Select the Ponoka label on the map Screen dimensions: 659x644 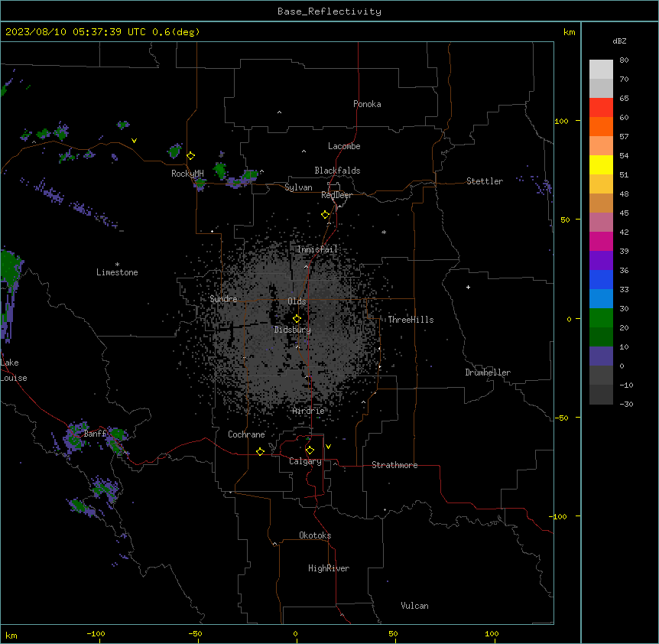[x=367, y=104]
